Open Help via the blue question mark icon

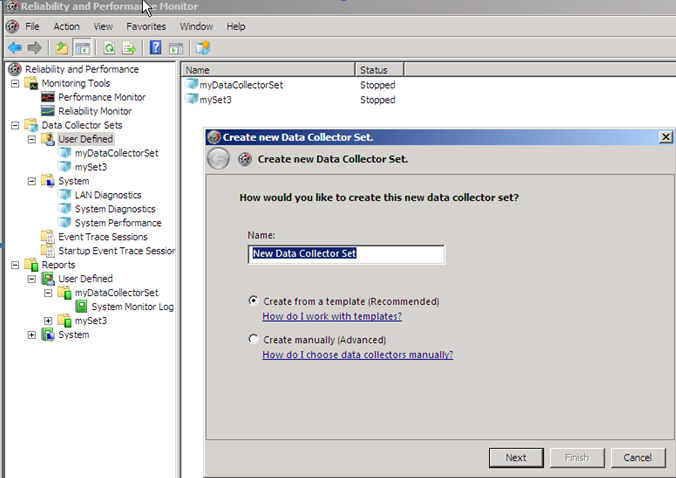156,47
